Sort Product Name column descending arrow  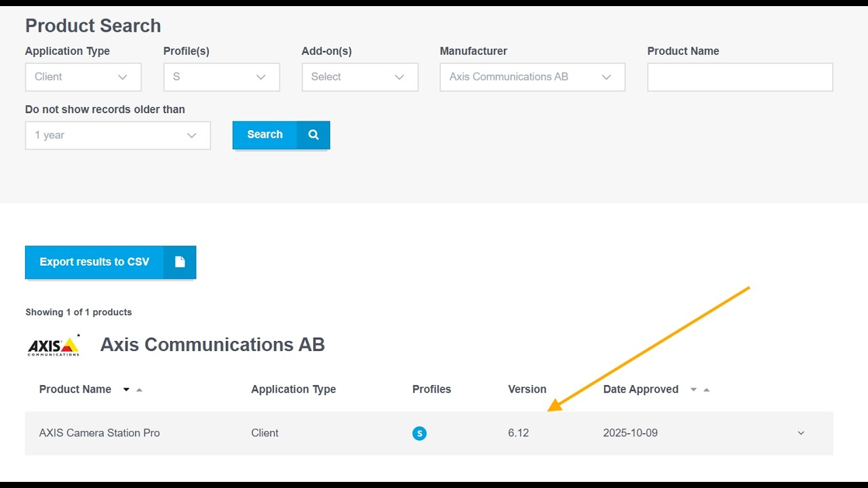[x=126, y=390]
